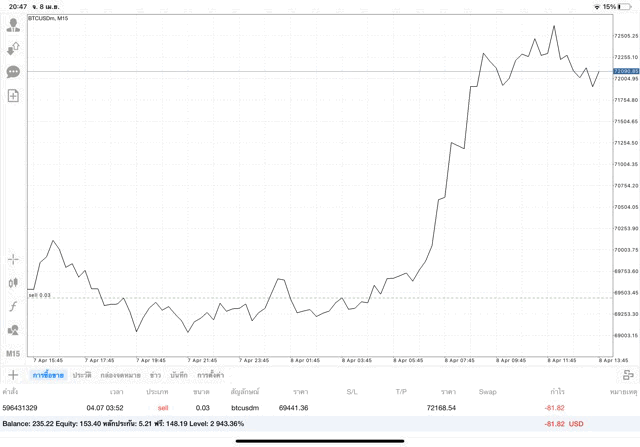This screenshot has height=447, width=640.
Task: Sort positions by กำไร (Profit) column header
Action: [x=557, y=392]
